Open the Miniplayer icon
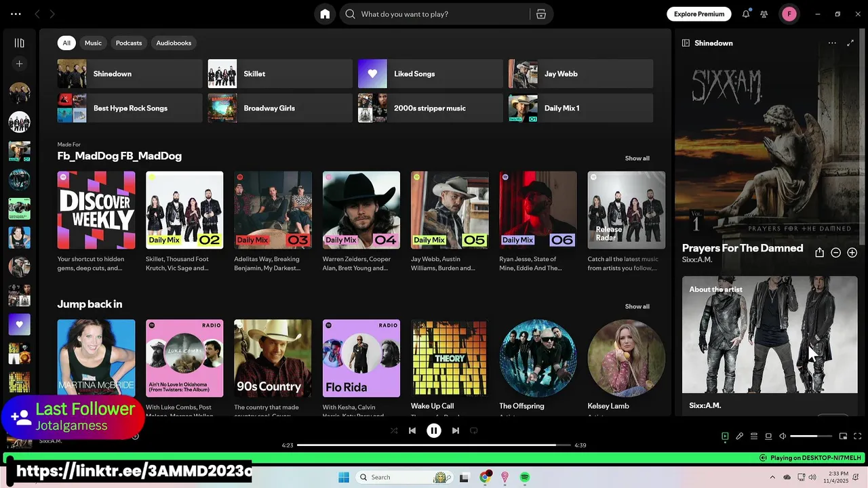The height and width of the screenshot is (488, 868). click(x=843, y=436)
